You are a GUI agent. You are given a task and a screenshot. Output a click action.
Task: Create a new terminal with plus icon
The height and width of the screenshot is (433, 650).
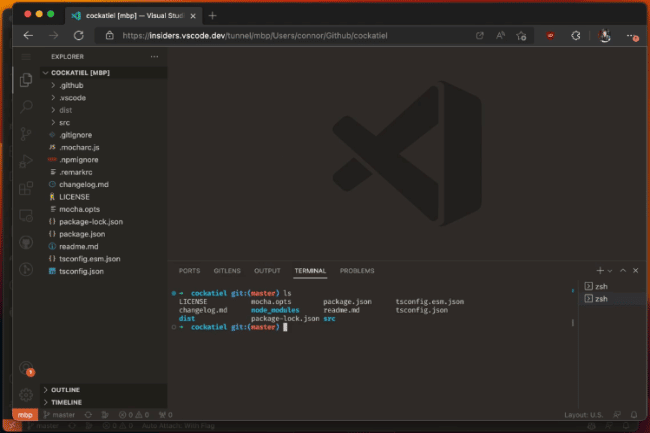[x=600, y=271]
